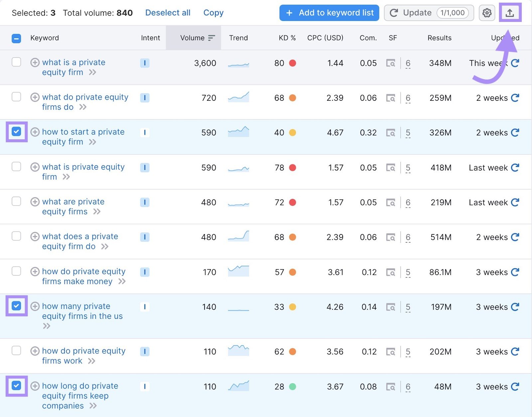Click the Results column header
Screen dimensions: 532x417
439,38
